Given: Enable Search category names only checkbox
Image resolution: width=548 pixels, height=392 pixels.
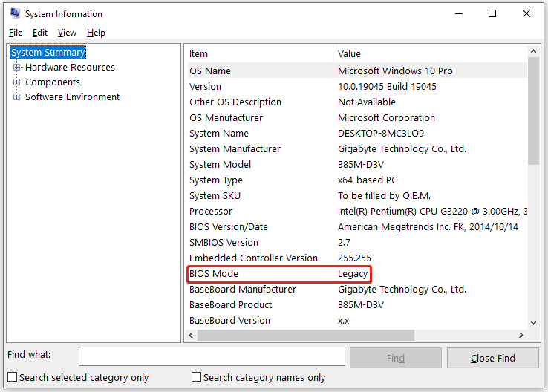Looking at the screenshot, I should [x=197, y=377].
